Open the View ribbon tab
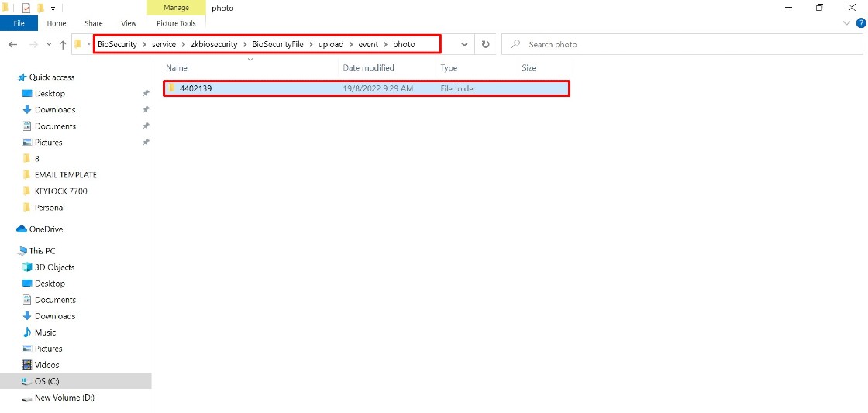The width and height of the screenshot is (868, 413). (x=129, y=23)
